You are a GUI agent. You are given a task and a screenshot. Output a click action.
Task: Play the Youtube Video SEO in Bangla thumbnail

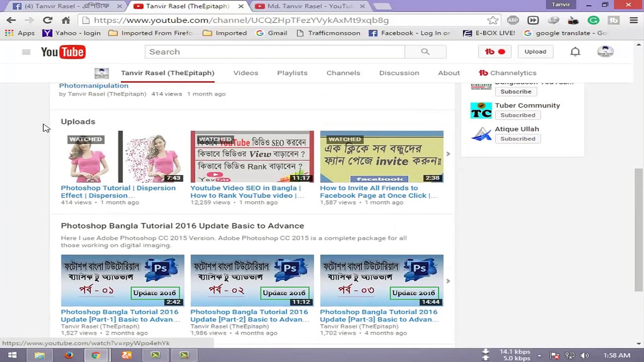click(x=252, y=156)
